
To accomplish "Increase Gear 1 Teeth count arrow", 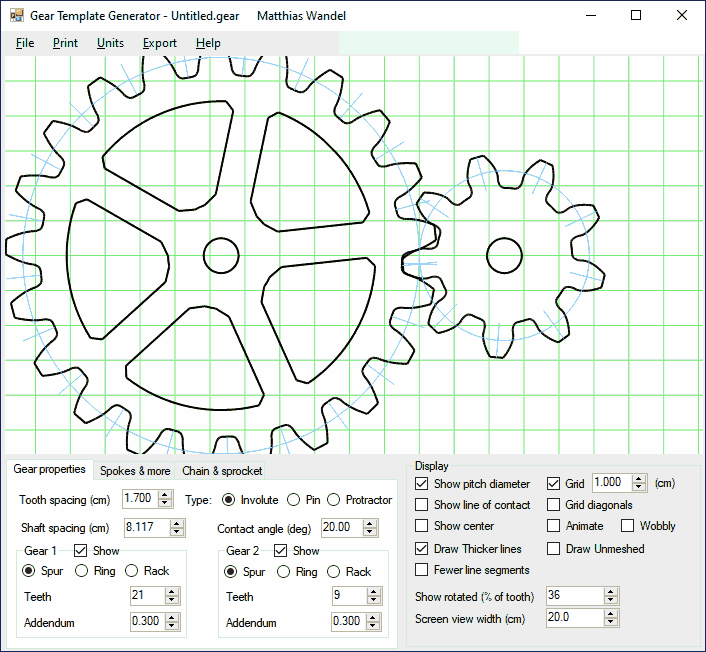I will (172, 591).
